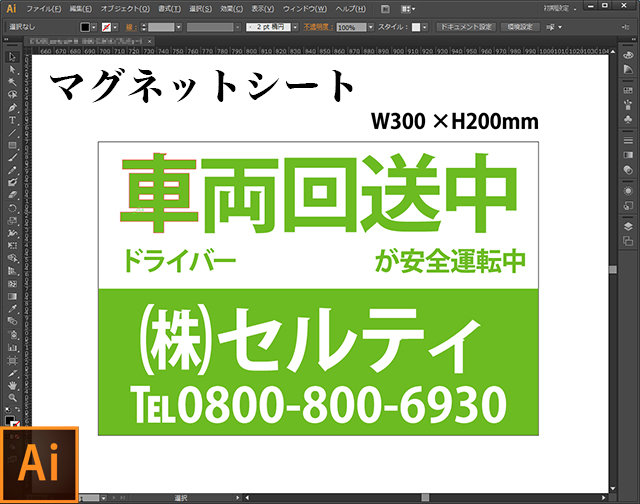
Task: Open the variable width profile dropdown
Action: click(x=237, y=27)
